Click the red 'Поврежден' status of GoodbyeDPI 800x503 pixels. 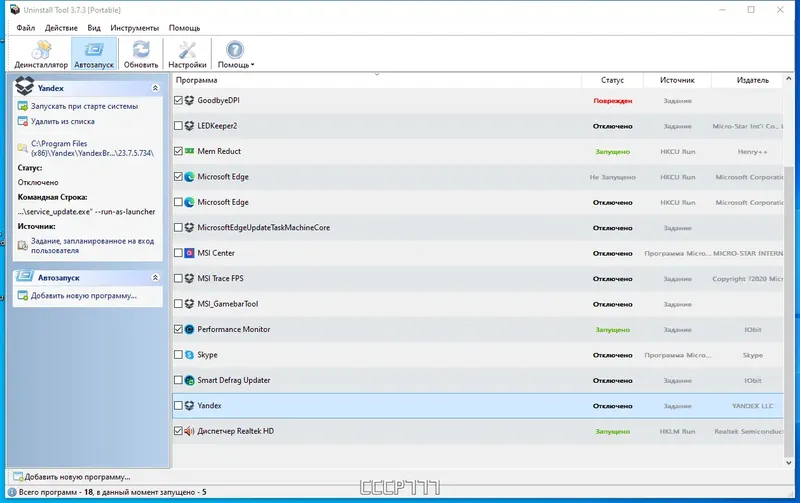point(613,101)
